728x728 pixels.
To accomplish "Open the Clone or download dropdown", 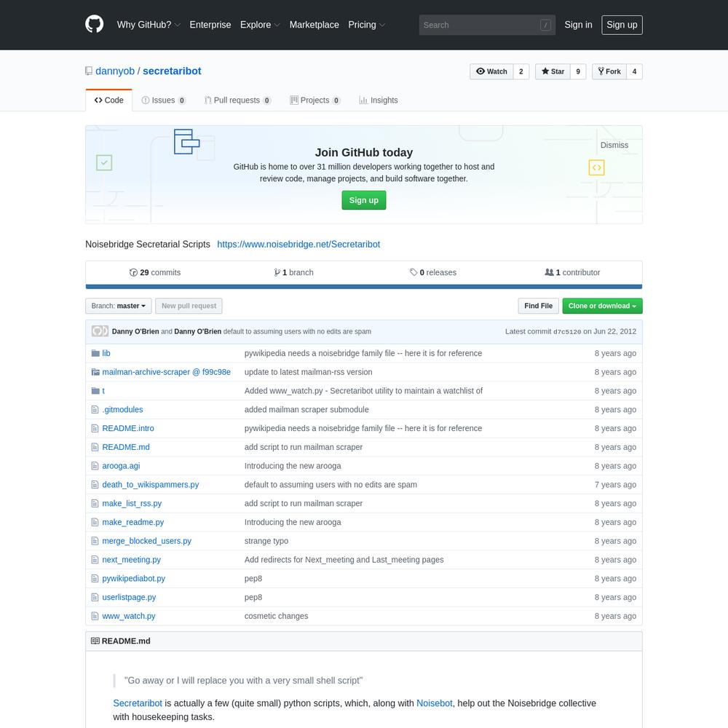I will click(602, 306).
